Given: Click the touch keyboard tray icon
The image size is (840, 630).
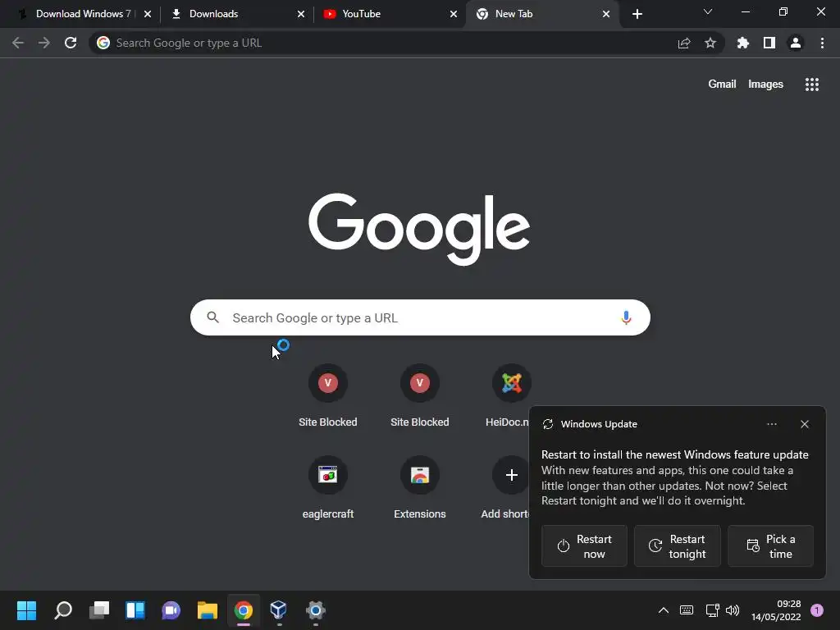Looking at the screenshot, I should pos(687,610).
